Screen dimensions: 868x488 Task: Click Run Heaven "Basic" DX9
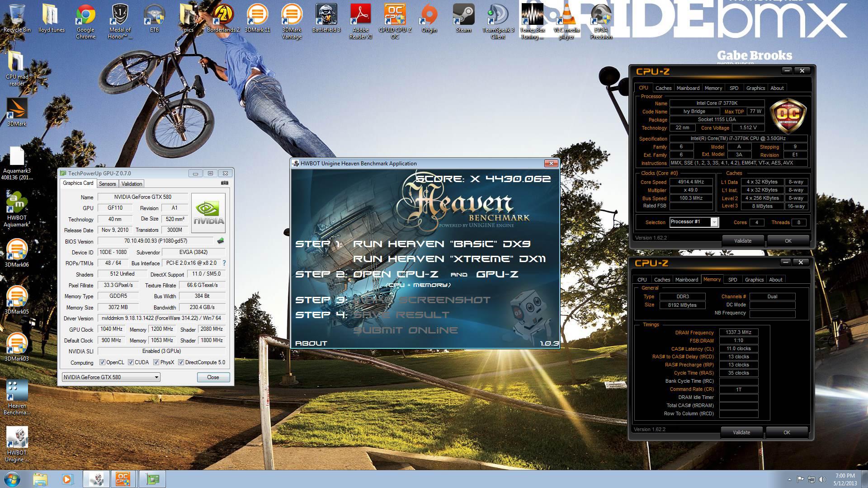(442, 244)
